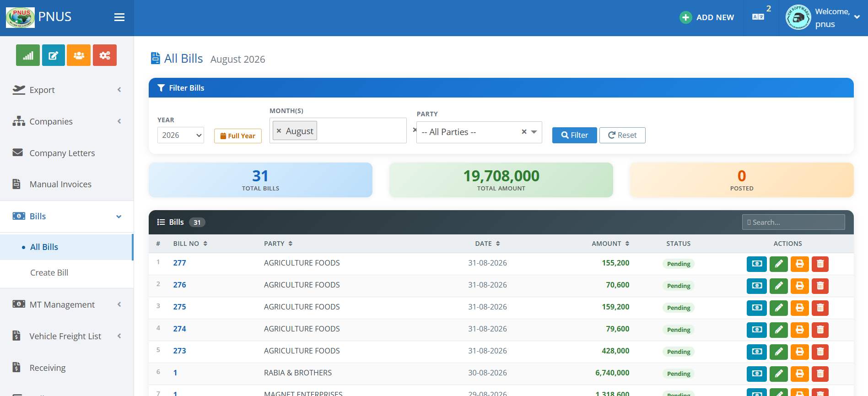
Task: Expand the Companies sidebar menu
Action: tap(67, 121)
